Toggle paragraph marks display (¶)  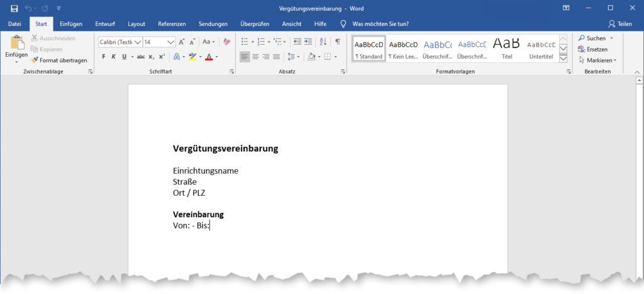coord(338,42)
